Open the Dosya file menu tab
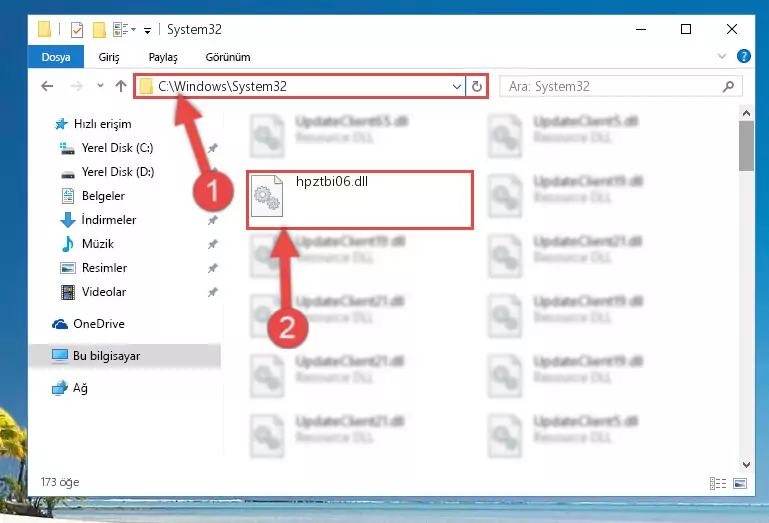769x523 pixels. 56,57
